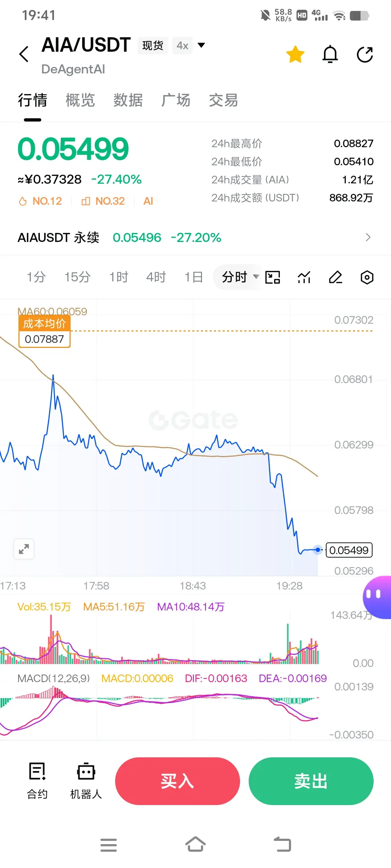Open the 机器人 bot shortcut
The width and height of the screenshot is (391, 868).
click(x=86, y=781)
